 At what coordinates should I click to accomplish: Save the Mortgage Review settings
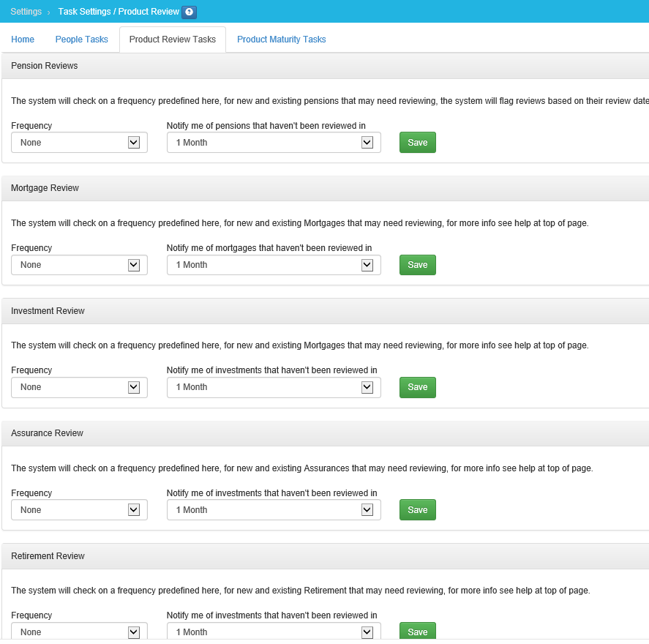coord(417,265)
